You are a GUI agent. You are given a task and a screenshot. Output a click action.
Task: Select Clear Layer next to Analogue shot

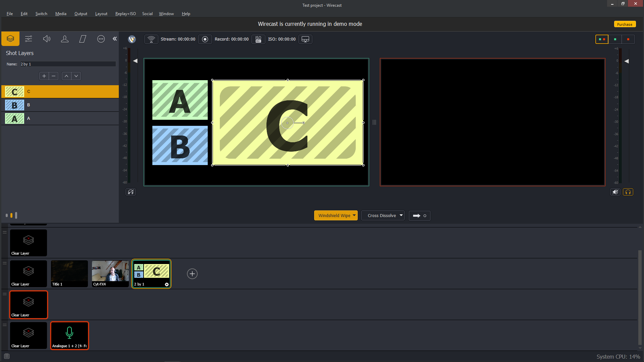[x=29, y=335]
